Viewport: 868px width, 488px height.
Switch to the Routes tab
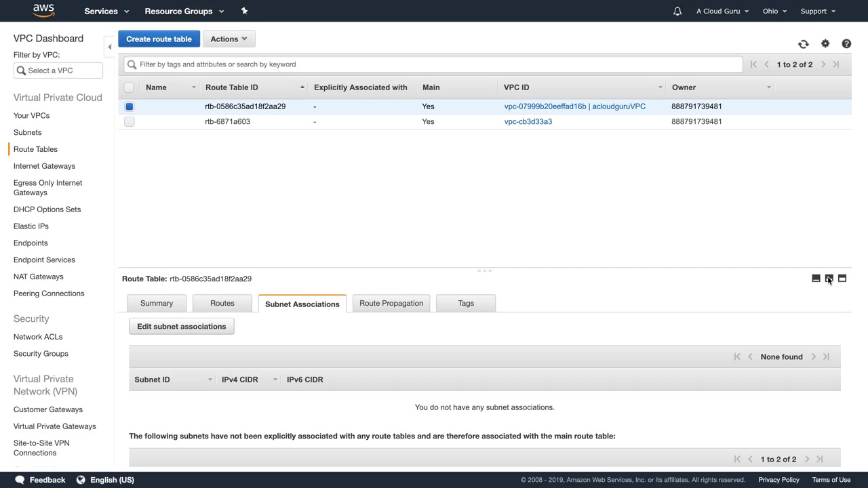tap(222, 304)
